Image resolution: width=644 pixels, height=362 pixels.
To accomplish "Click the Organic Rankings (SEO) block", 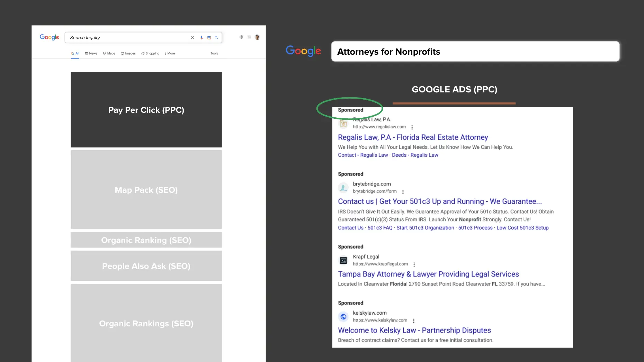I will (x=146, y=323).
